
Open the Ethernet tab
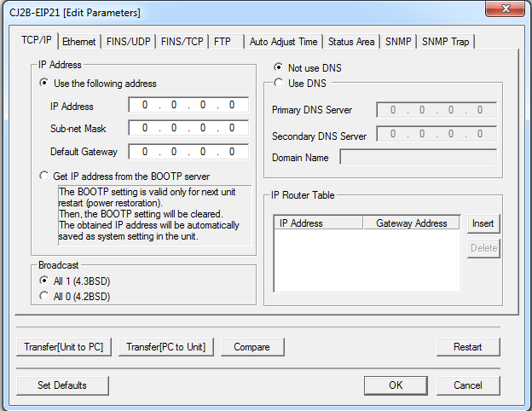click(x=79, y=42)
